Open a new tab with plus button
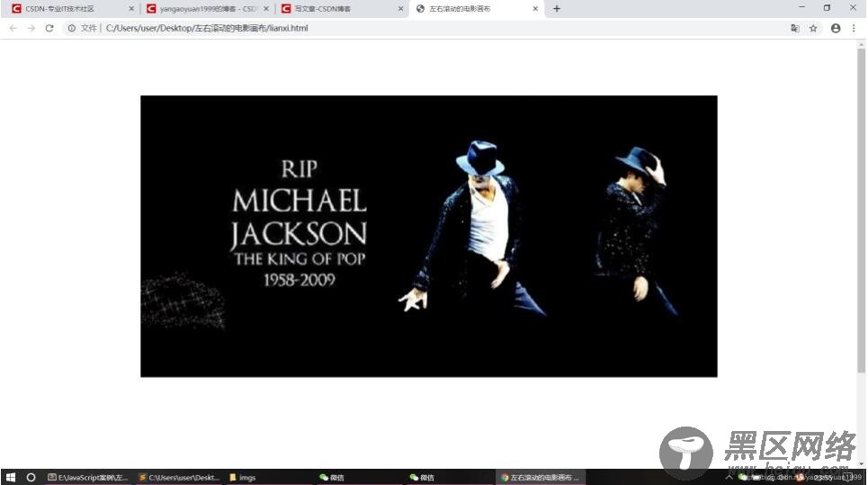The image size is (868, 485). tap(557, 9)
